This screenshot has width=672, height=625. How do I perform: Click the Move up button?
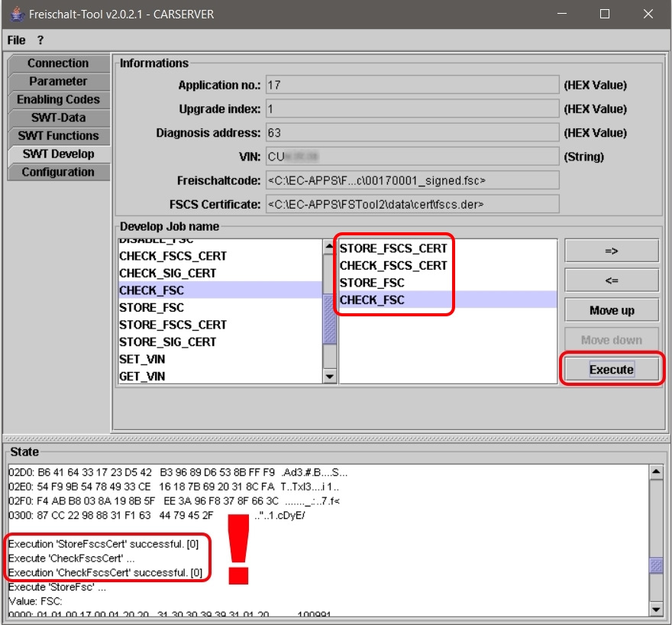(x=612, y=310)
